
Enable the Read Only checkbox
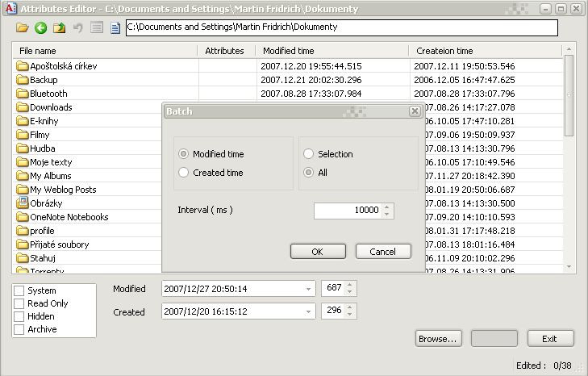[x=19, y=303]
